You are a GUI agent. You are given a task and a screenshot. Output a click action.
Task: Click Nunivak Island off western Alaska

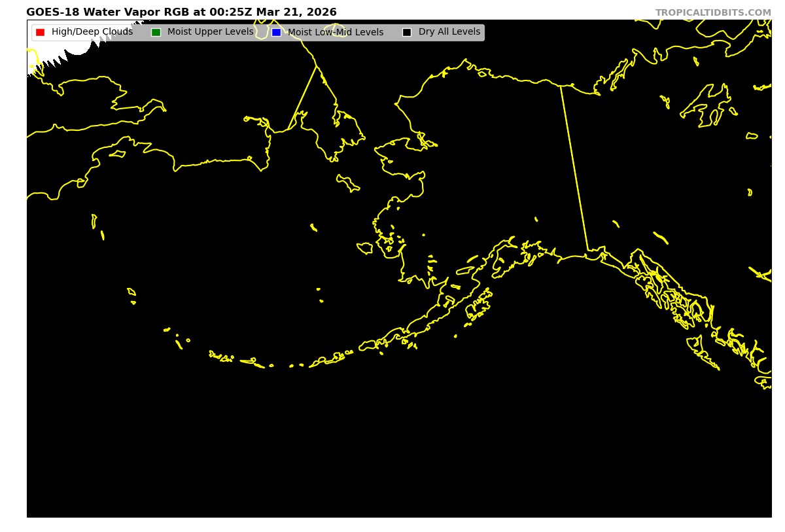click(364, 248)
